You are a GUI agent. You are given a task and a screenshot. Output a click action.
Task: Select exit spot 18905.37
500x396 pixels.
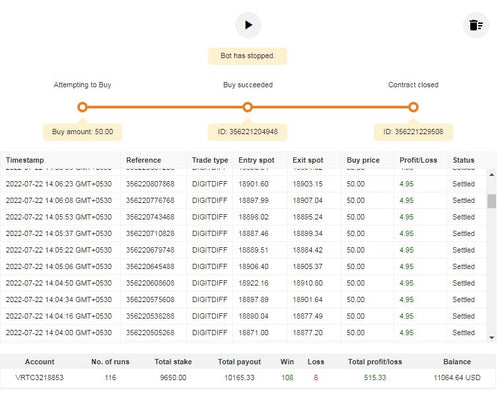[x=307, y=266]
